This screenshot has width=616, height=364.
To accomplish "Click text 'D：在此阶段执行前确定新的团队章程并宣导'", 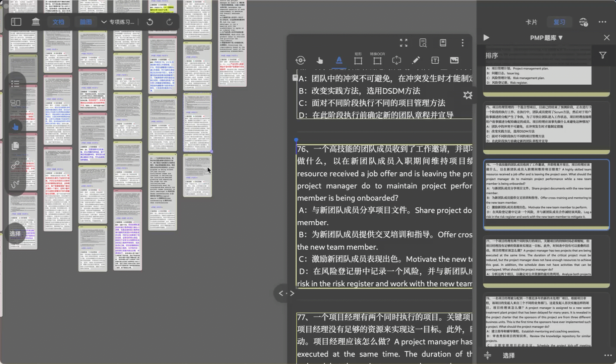I will click(x=376, y=115).
